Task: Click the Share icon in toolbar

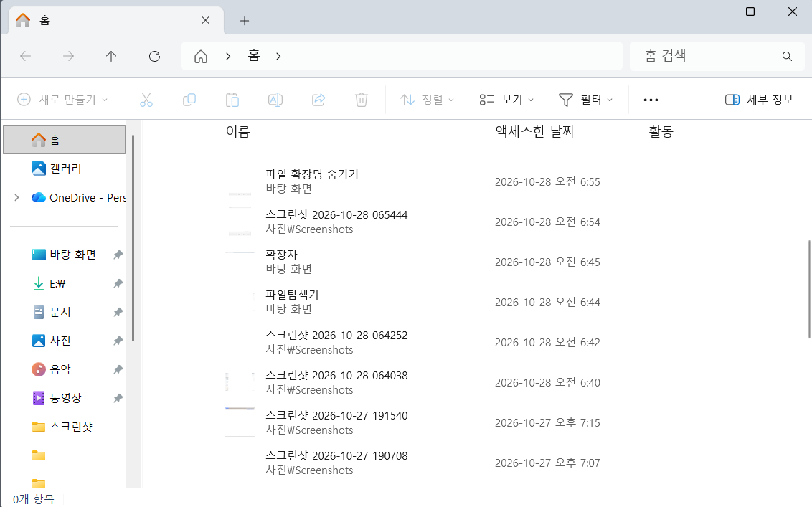Action: [318, 100]
